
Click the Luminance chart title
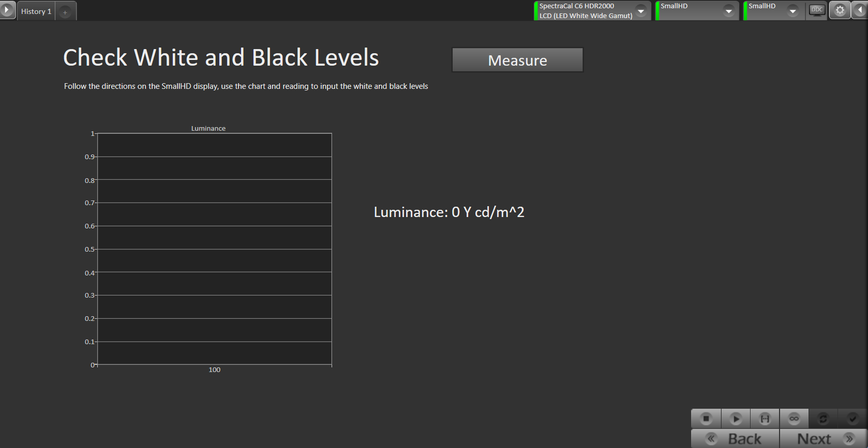(x=208, y=128)
